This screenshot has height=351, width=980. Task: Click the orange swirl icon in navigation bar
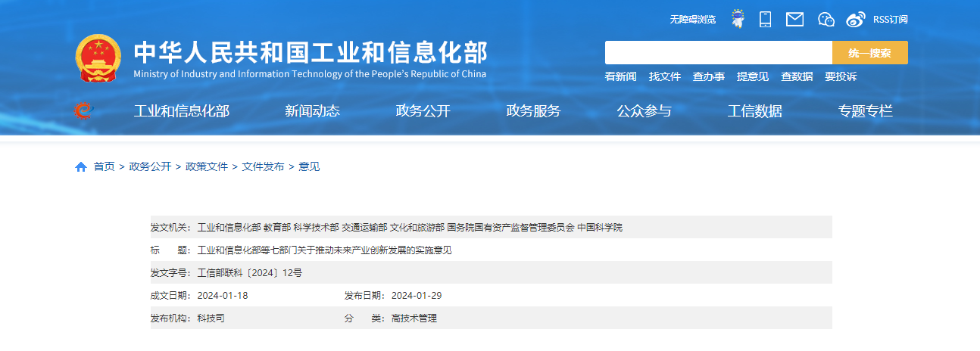[x=83, y=111]
